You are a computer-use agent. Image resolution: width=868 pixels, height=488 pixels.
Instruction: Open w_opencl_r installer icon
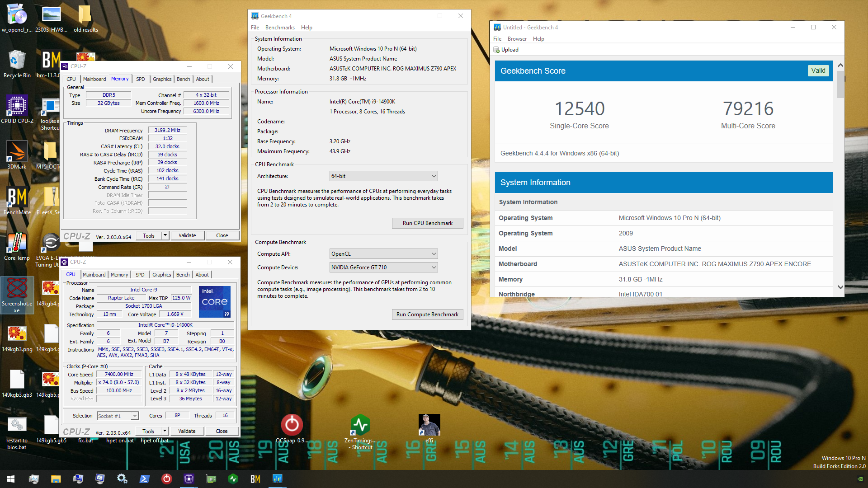[17, 19]
